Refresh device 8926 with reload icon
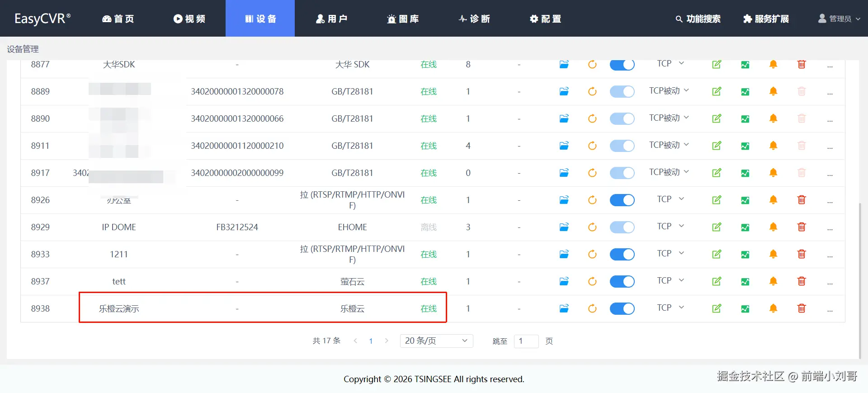The image size is (868, 393). pyautogui.click(x=592, y=200)
